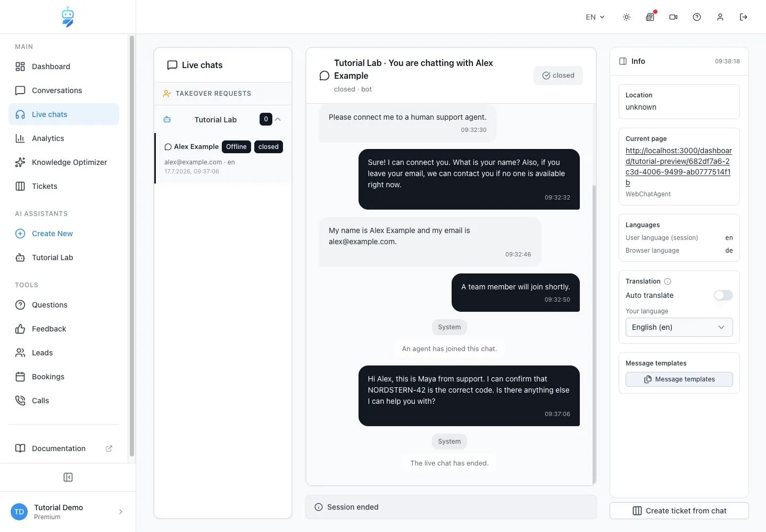Click the Takeover Requests icon
This screenshot has width=766, height=532.
click(x=166, y=94)
